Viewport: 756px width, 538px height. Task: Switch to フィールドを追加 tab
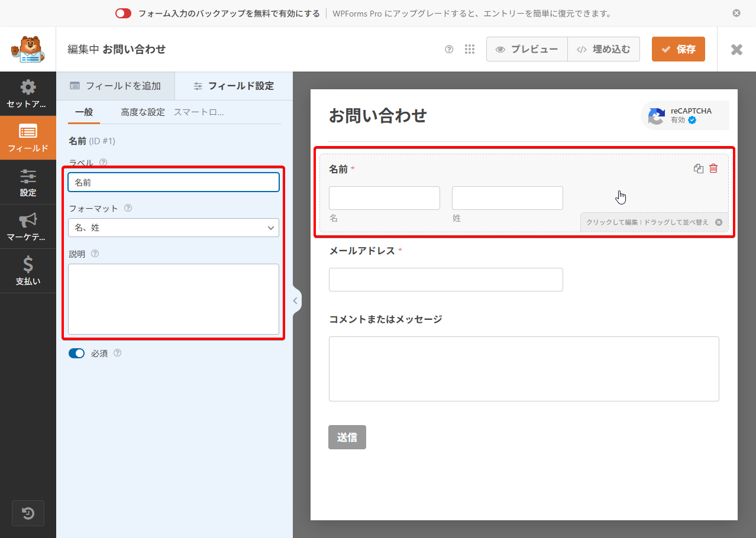click(x=115, y=86)
